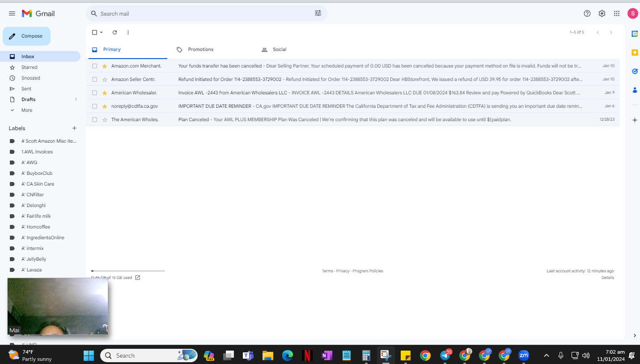
Task: Open Microsoft Edge from the taskbar
Action: 287,356
